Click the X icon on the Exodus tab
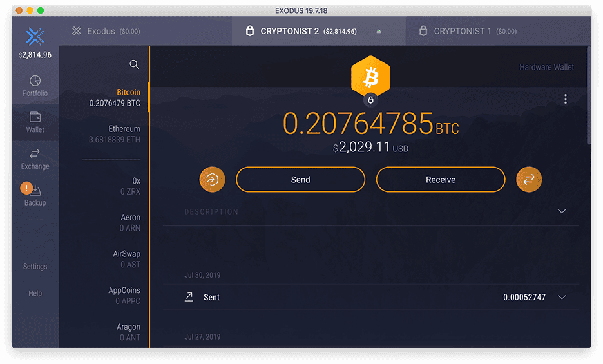Image resolution: width=603 pixels, height=364 pixels. tap(77, 31)
